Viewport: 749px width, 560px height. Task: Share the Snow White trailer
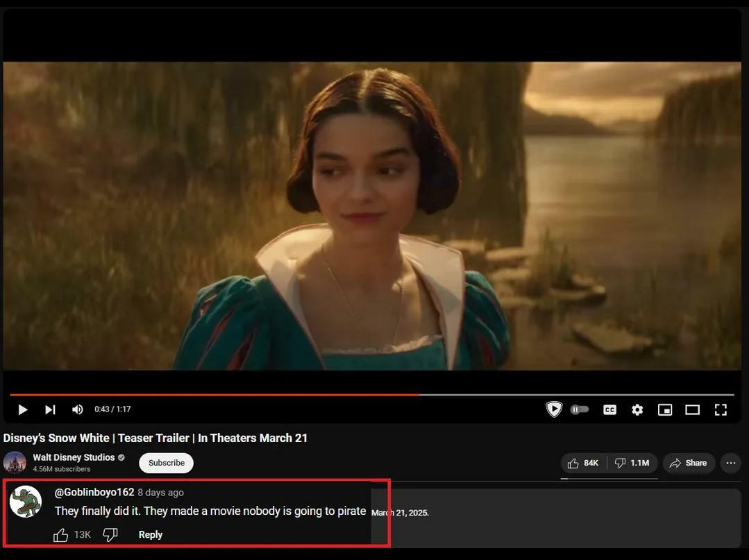click(x=688, y=463)
